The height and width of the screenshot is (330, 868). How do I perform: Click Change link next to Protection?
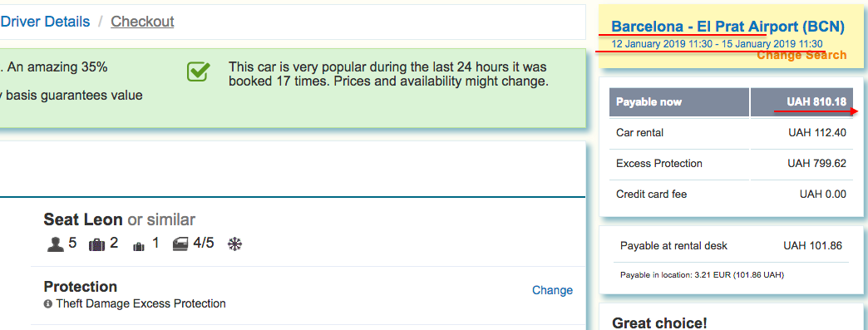click(x=552, y=290)
